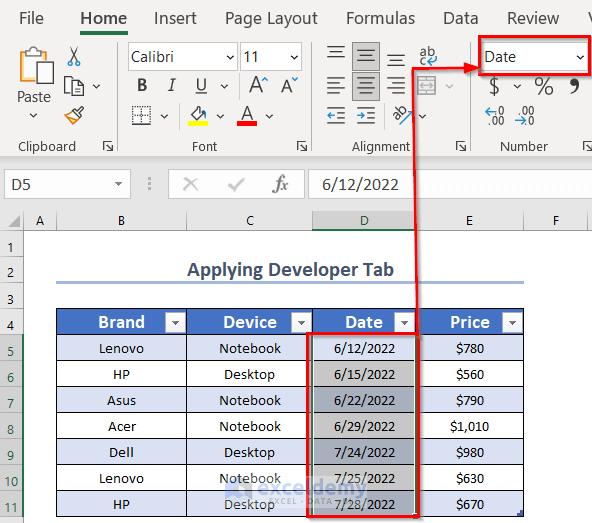Apply Comma Style format

tap(574, 86)
